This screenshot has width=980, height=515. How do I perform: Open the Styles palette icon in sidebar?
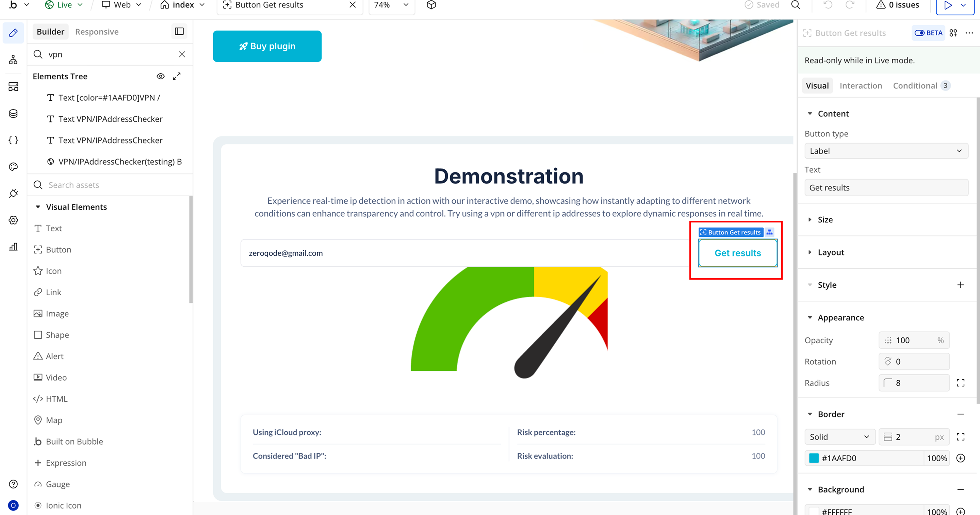[13, 167]
